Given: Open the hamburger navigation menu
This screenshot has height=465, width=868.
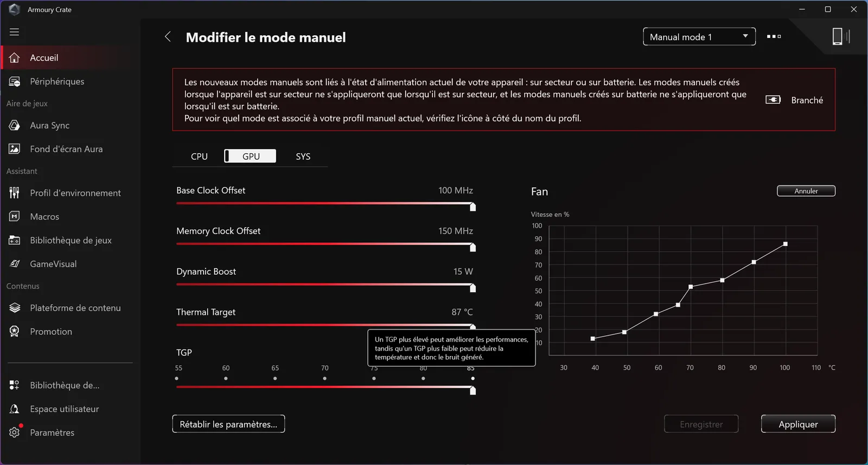Looking at the screenshot, I should tap(14, 32).
